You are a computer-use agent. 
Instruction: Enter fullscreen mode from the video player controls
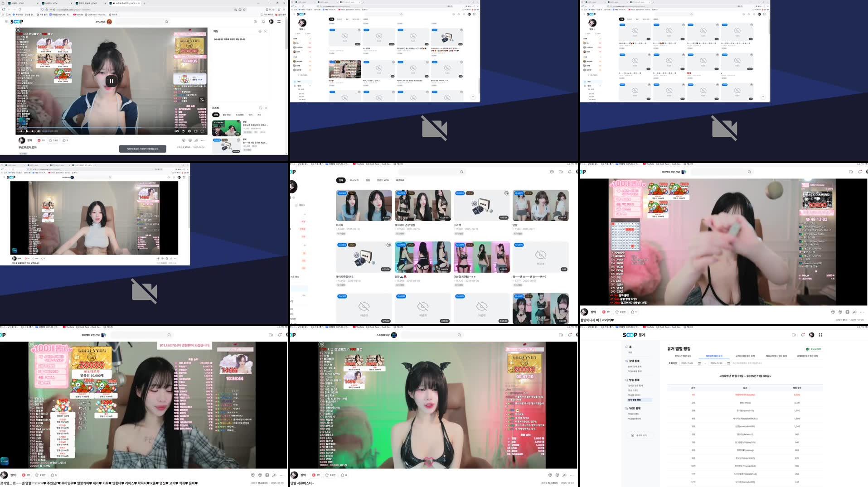click(203, 131)
